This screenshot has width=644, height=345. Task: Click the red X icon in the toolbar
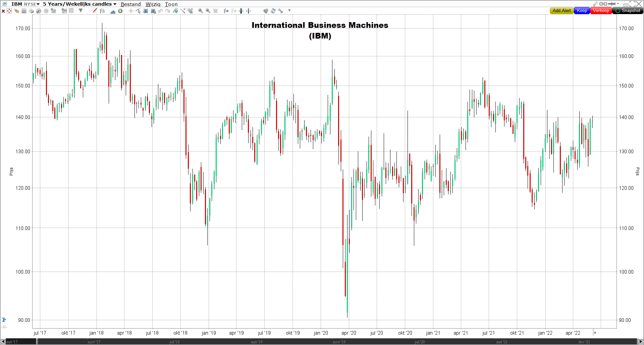pyautogui.click(x=3, y=11)
